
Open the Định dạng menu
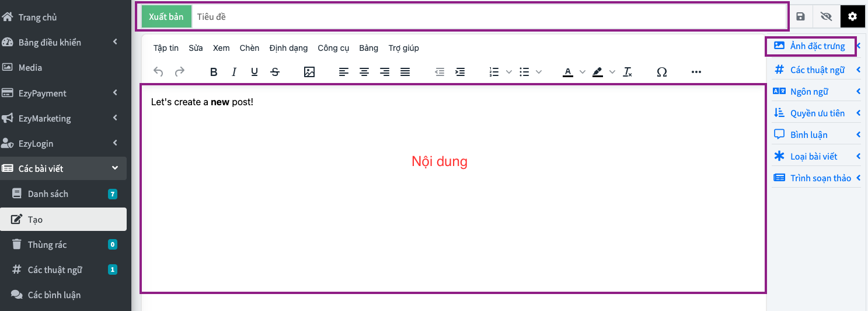(x=288, y=48)
